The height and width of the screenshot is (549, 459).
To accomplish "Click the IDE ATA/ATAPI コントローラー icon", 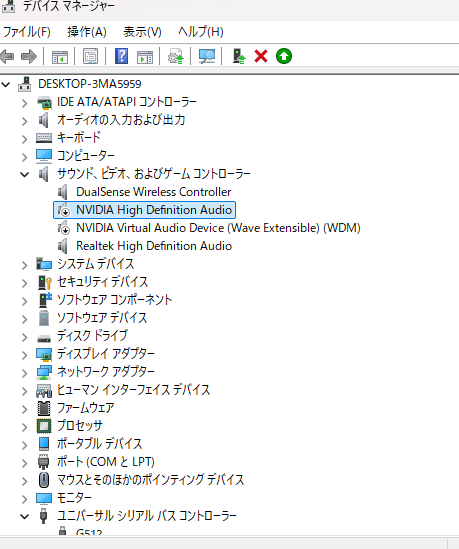I will tap(44, 102).
